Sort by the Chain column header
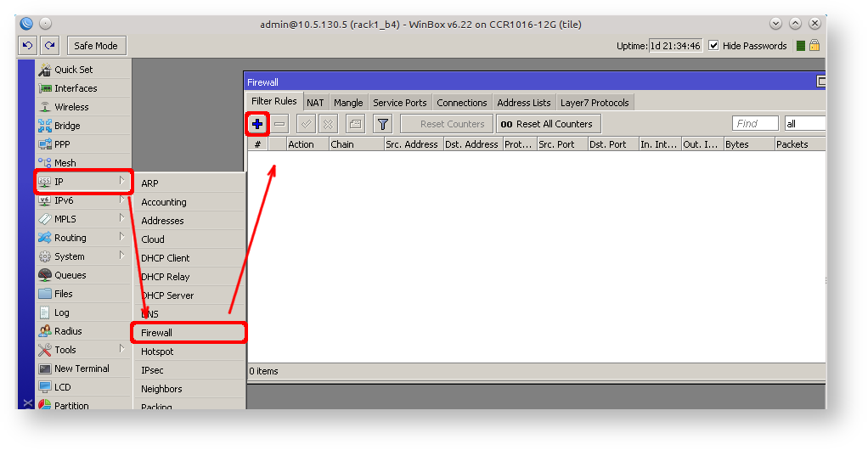The image size is (868, 450). pyautogui.click(x=355, y=144)
